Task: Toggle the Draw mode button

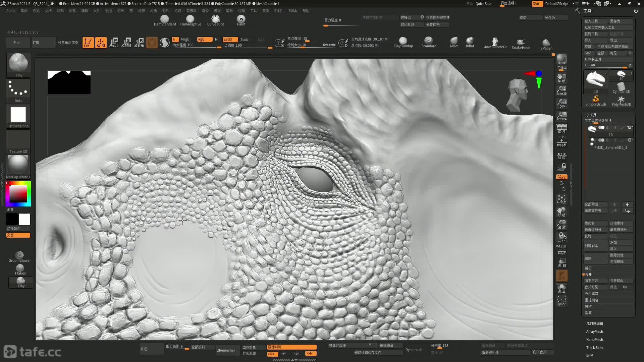Action: pos(101,43)
